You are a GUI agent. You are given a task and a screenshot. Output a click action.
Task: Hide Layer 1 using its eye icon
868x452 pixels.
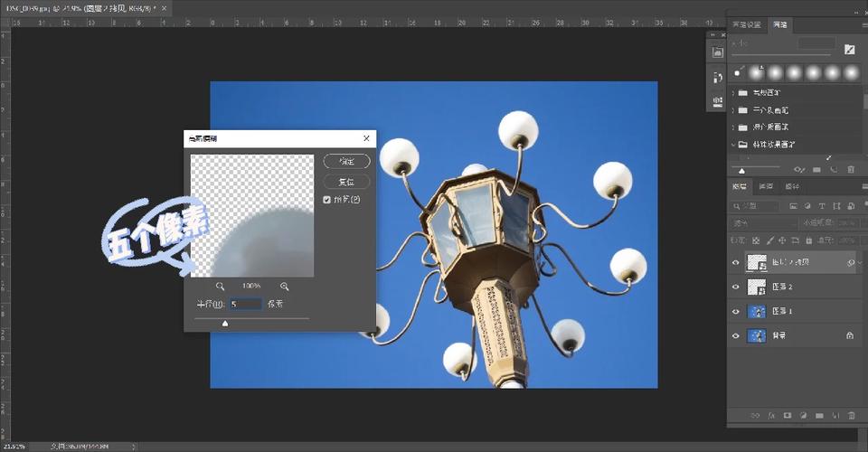pos(735,311)
